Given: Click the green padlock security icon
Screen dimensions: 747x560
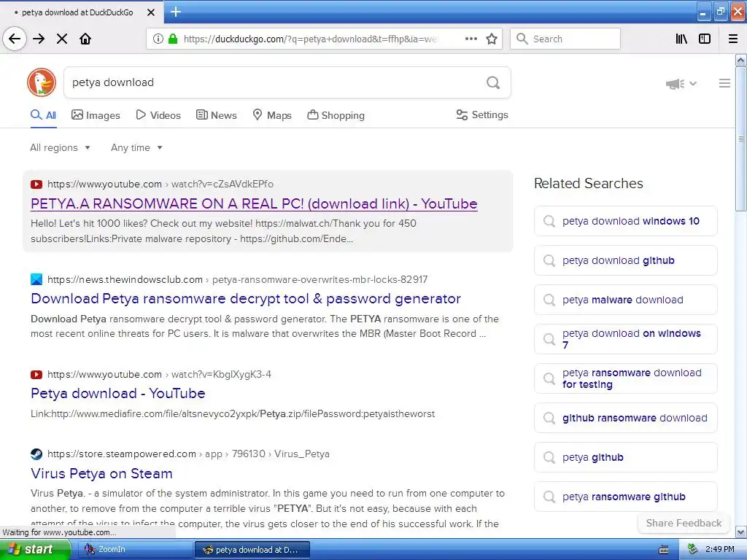Looking at the screenshot, I should pos(173,39).
